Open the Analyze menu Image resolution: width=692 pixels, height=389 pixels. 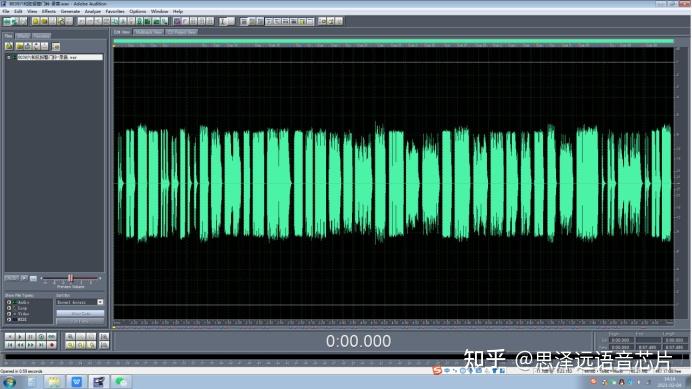93,11
